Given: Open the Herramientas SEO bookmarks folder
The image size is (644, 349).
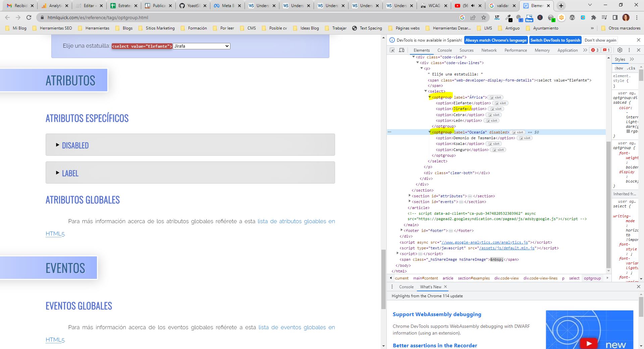Looking at the screenshot, I should 52,28.
